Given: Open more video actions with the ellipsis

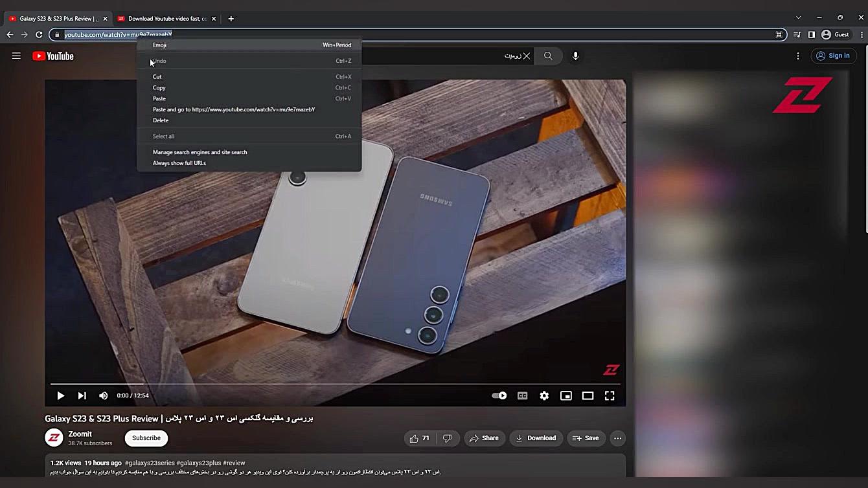Looking at the screenshot, I should (x=617, y=438).
